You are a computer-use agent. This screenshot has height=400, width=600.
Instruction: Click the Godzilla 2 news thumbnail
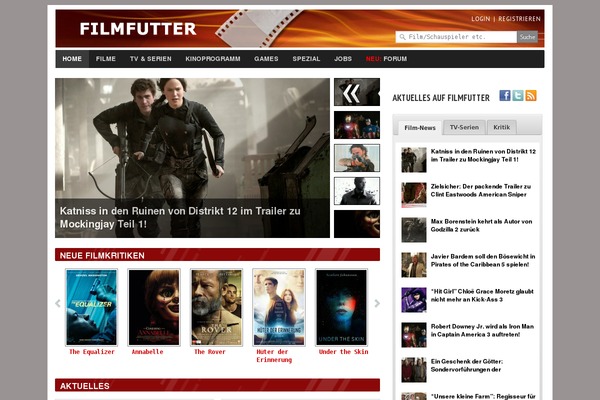(414, 230)
